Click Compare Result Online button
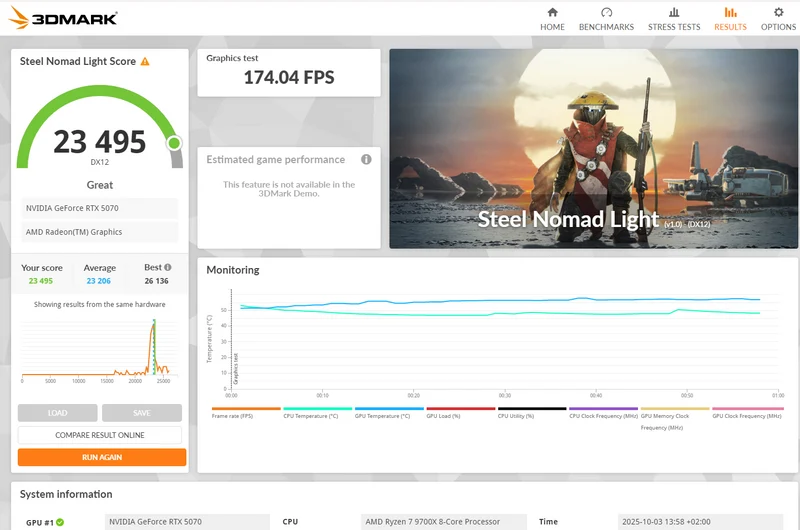800x530 pixels. point(100,435)
